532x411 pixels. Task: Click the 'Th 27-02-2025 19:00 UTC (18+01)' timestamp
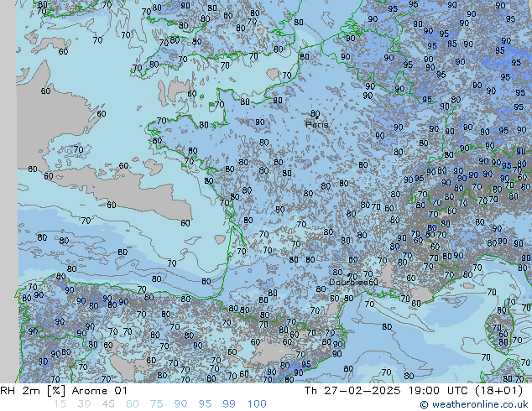click(414, 391)
